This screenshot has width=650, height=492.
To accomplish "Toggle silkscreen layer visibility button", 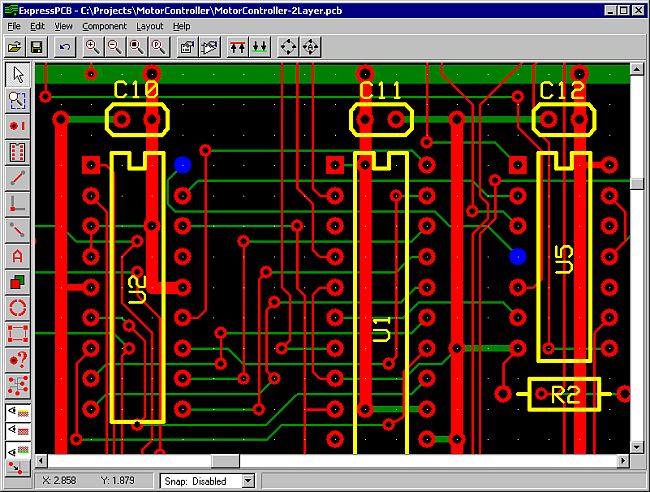I will [x=18, y=412].
